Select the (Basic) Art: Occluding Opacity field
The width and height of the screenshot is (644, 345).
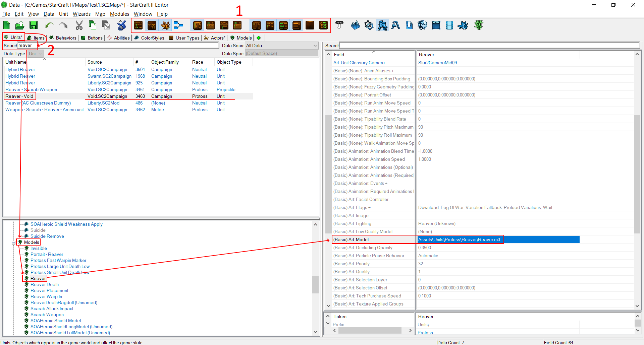(363, 248)
